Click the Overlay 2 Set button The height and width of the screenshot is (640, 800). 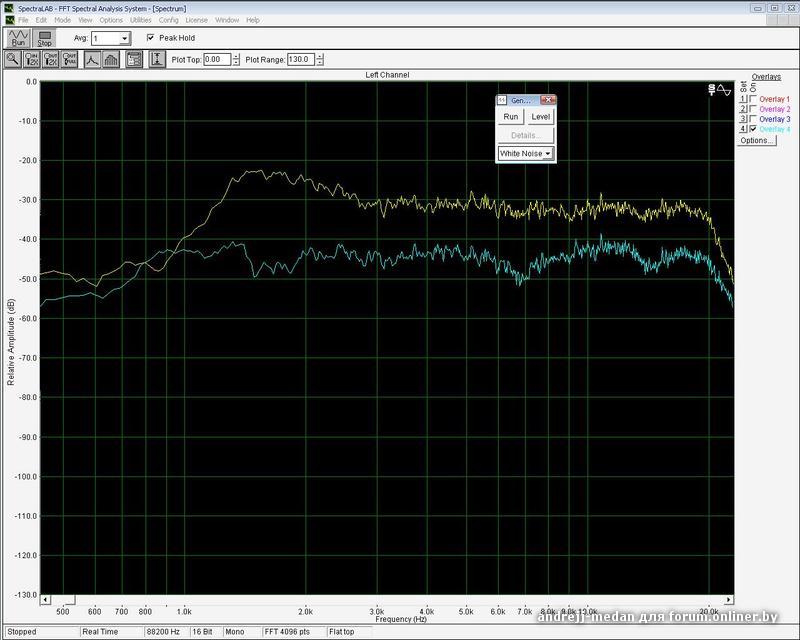pyautogui.click(x=743, y=110)
